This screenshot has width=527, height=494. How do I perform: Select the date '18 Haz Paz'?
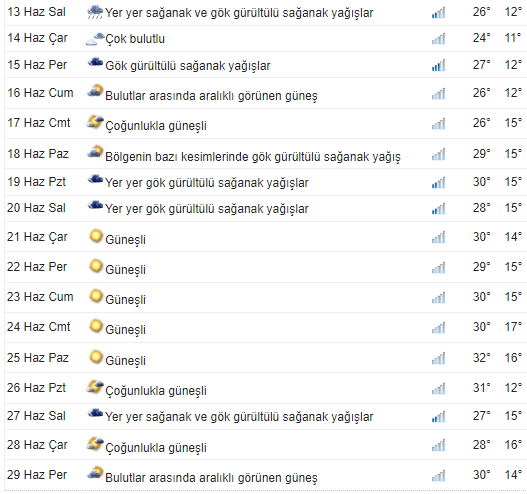click(x=38, y=154)
